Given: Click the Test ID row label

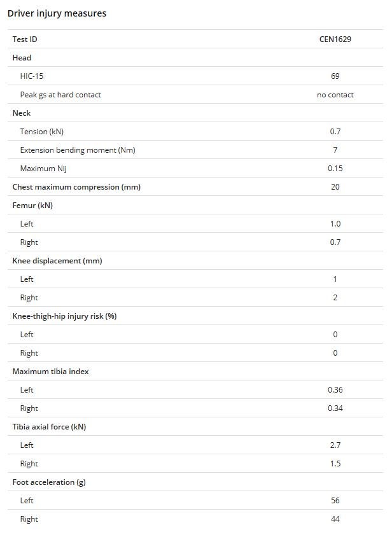Looking at the screenshot, I should [25, 39].
